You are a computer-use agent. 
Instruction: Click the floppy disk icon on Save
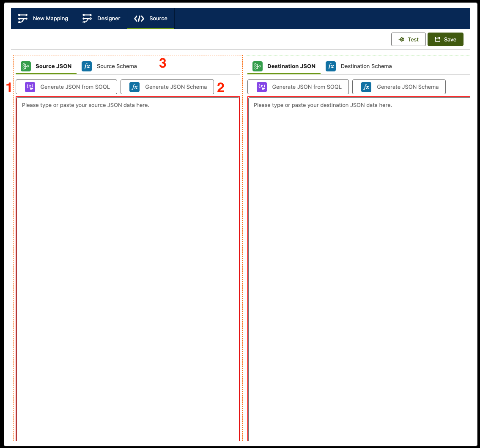[438, 39]
